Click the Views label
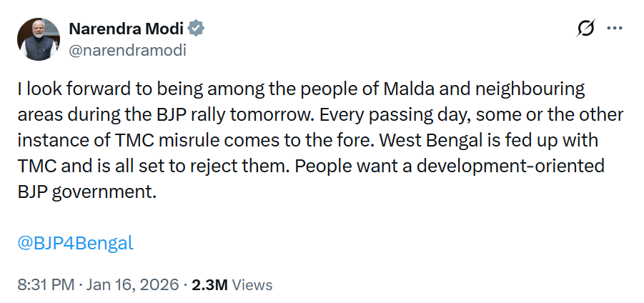 pos(252,284)
